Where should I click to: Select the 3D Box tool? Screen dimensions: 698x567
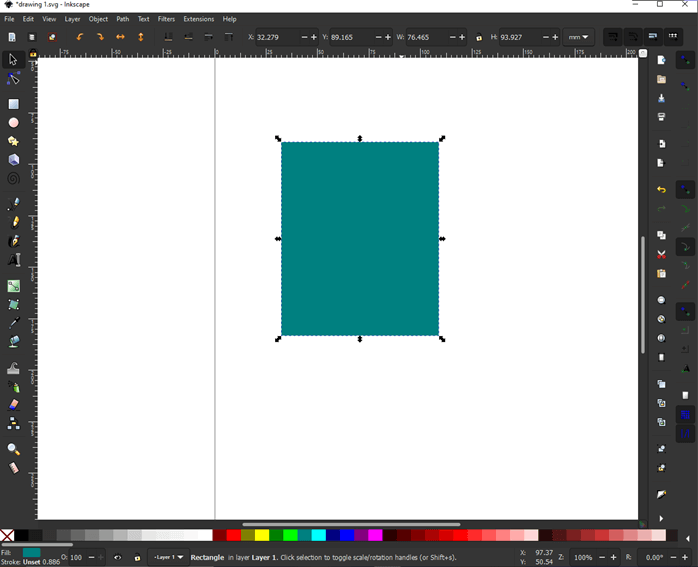13,160
